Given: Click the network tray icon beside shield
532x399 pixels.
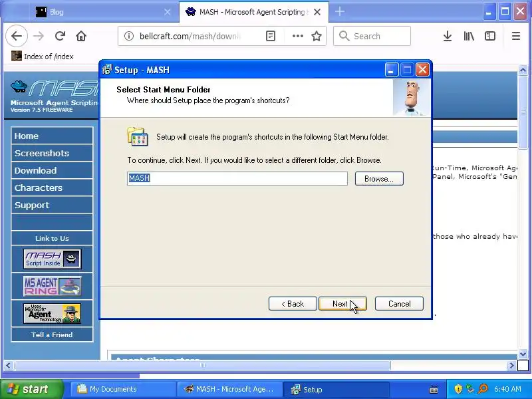Looking at the screenshot, I should coord(470,389).
